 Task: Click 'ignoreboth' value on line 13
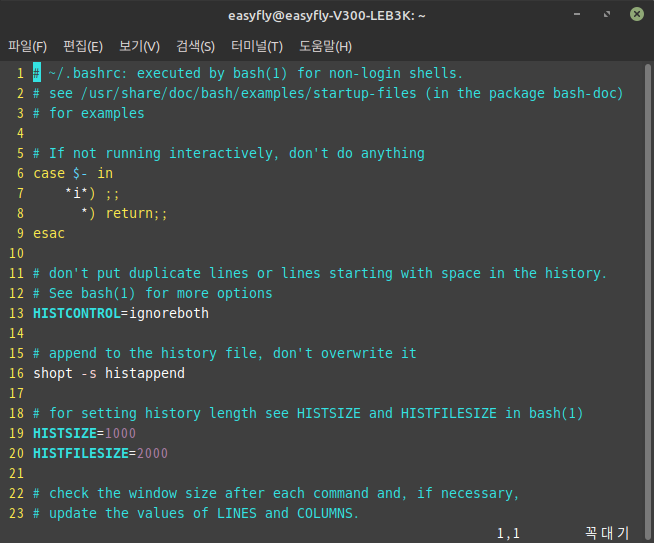[169, 313]
